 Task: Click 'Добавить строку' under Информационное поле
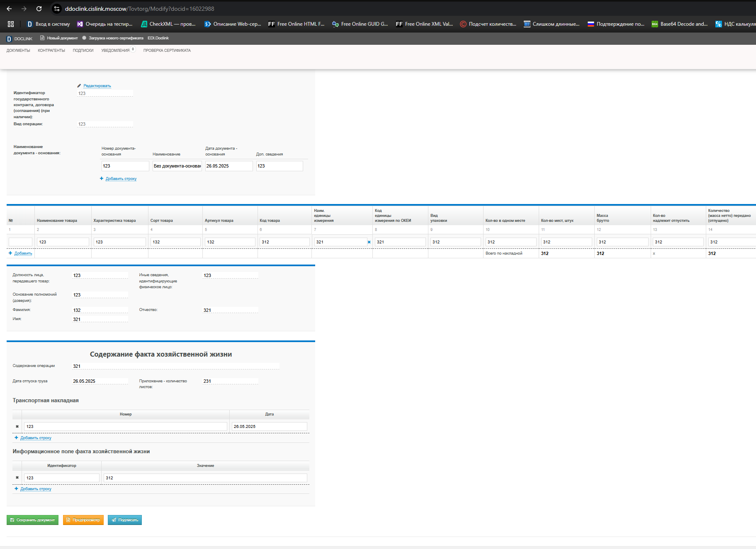coord(36,489)
